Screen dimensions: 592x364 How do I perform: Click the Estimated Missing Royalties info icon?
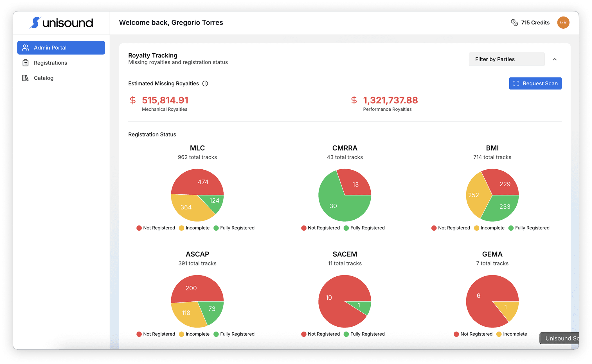pyautogui.click(x=205, y=83)
